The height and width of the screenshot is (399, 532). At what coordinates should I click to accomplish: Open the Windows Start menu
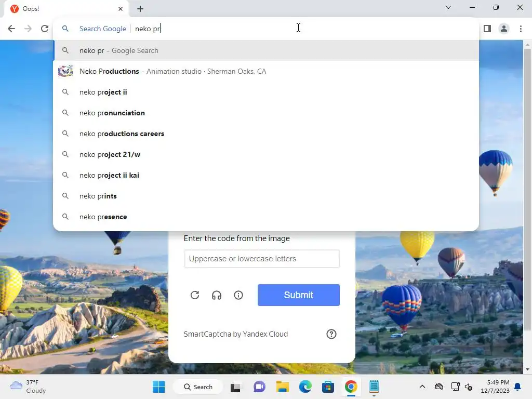(158, 387)
